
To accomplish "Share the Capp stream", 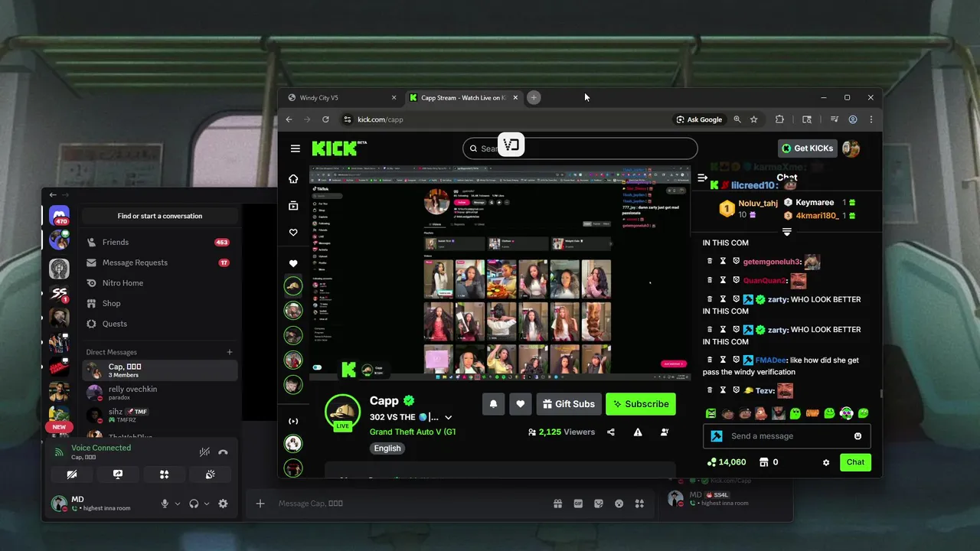I will [611, 432].
